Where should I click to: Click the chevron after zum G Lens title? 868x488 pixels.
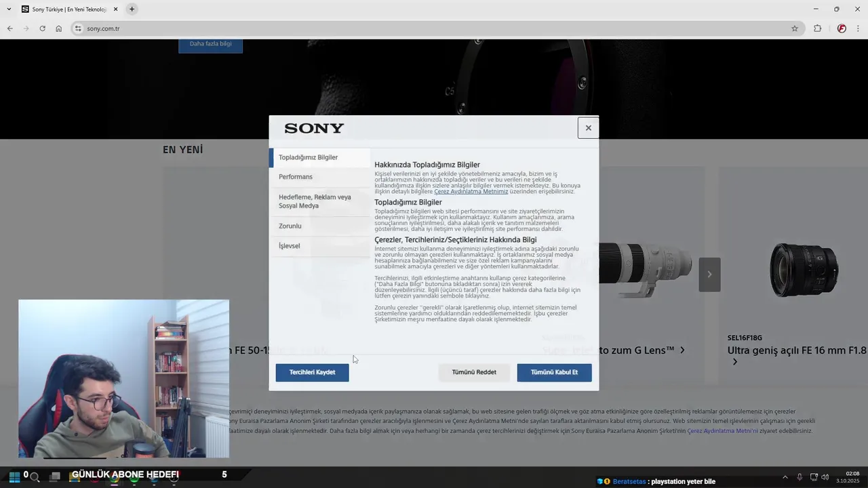tap(682, 350)
